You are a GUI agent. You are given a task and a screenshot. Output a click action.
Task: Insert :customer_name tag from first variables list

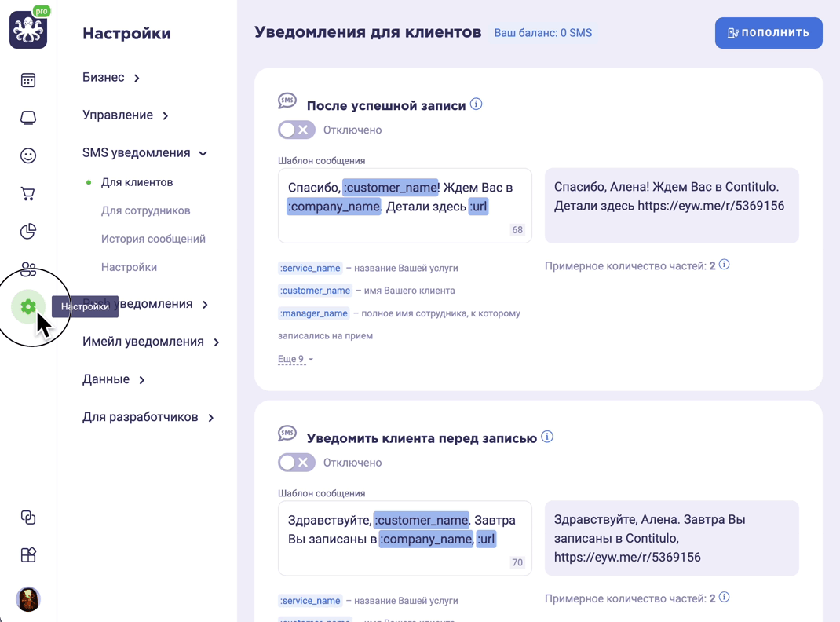pyautogui.click(x=315, y=291)
